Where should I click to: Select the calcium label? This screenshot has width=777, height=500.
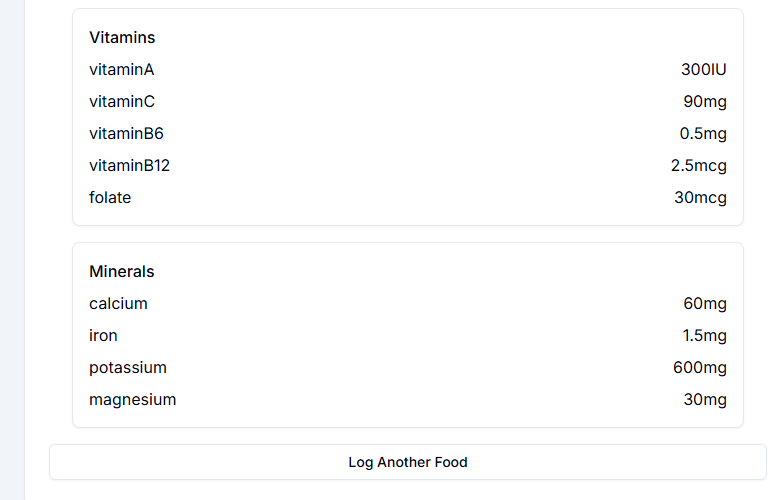(118, 304)
